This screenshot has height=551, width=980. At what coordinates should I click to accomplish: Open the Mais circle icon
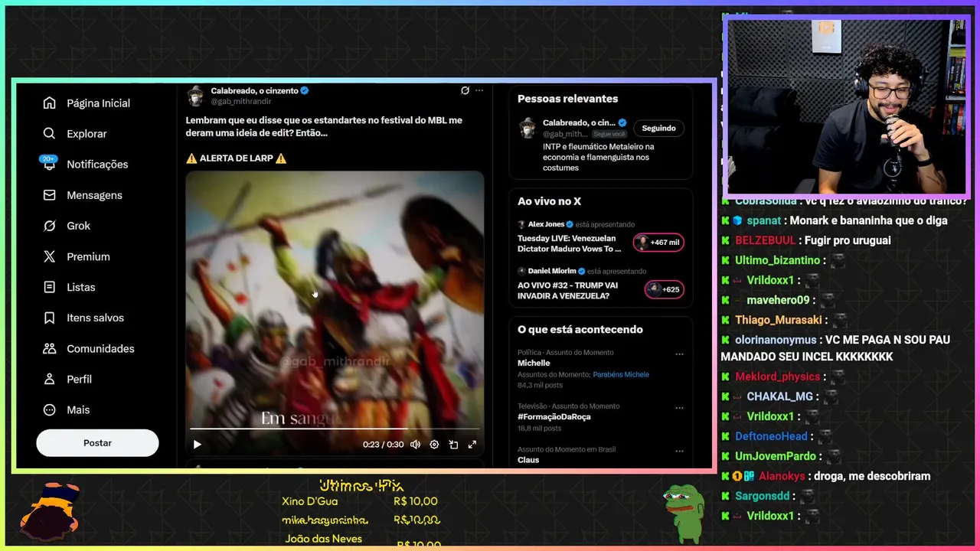50,409
